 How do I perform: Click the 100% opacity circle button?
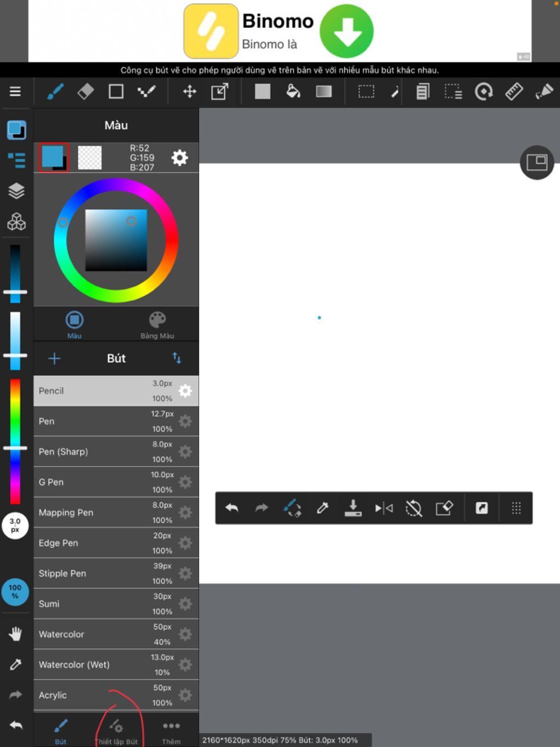(15, 592)
